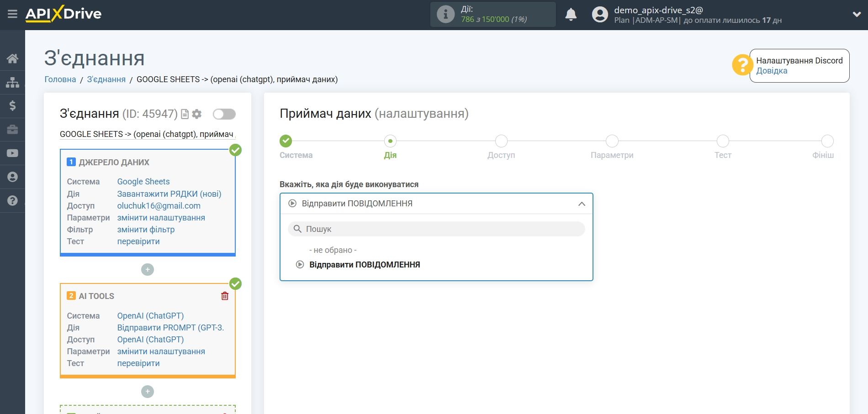The image size is (868, 414).
Task: Click змінити фільтр link
Action: tap(146, 230)
